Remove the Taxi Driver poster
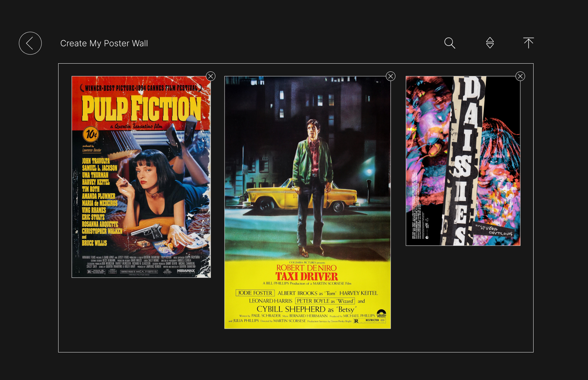The image size is (588, 380). [x=391, y=76]
